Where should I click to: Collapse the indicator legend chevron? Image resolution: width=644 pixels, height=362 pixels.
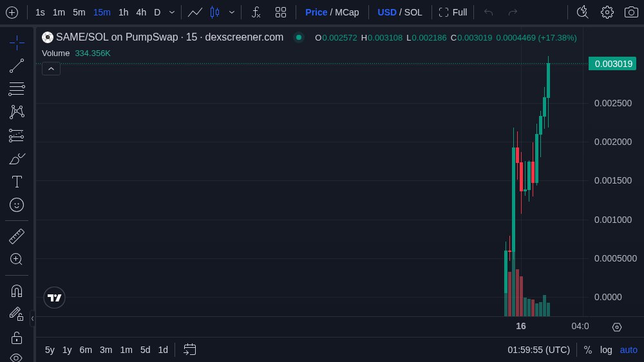point(51,68)
